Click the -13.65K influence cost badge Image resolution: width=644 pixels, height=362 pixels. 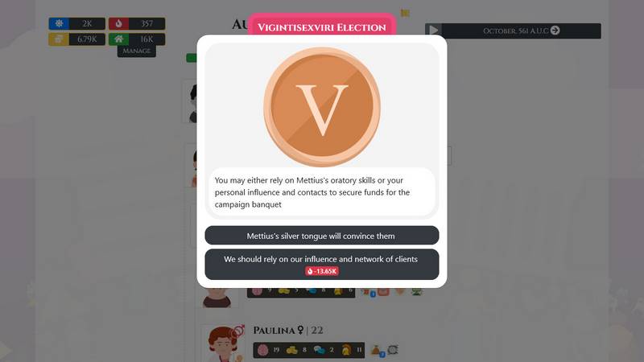click(x=321, y=271)
